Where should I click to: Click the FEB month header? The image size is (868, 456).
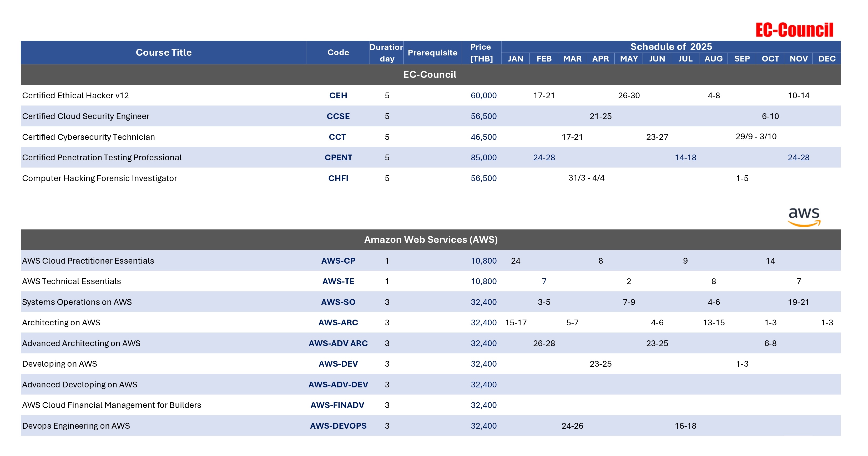coord(544,59)
